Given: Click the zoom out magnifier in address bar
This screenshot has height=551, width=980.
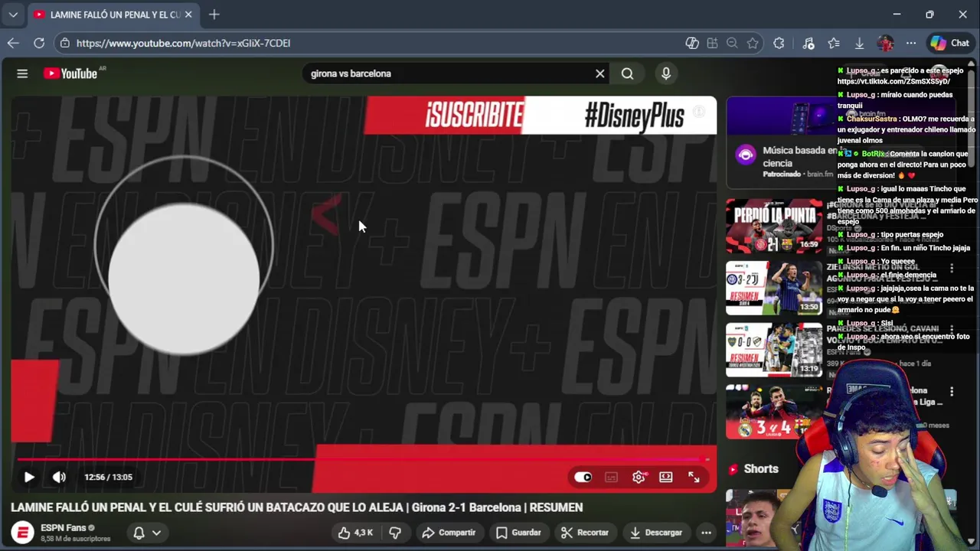Looking at the screenshot, I should point(732,44).
